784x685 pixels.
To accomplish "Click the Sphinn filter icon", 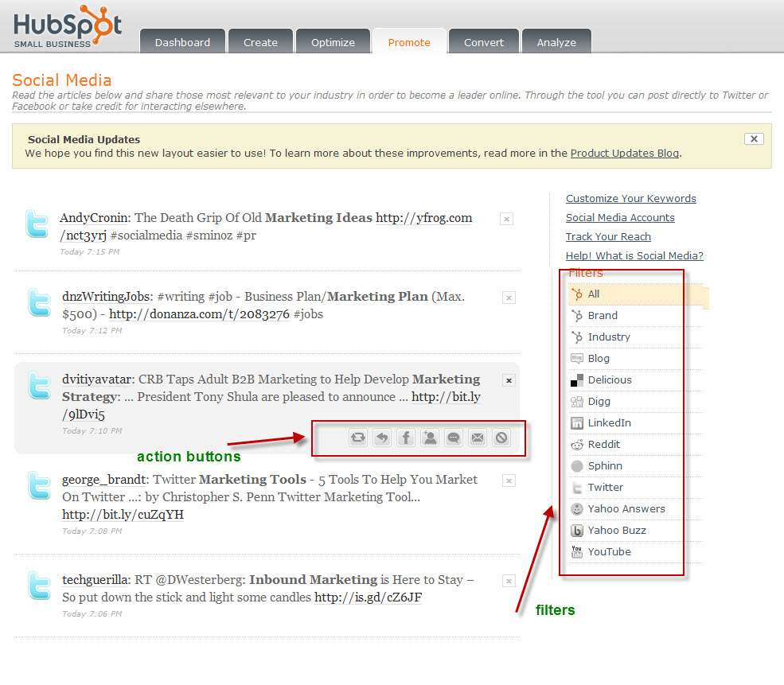I will coord(577,466).
